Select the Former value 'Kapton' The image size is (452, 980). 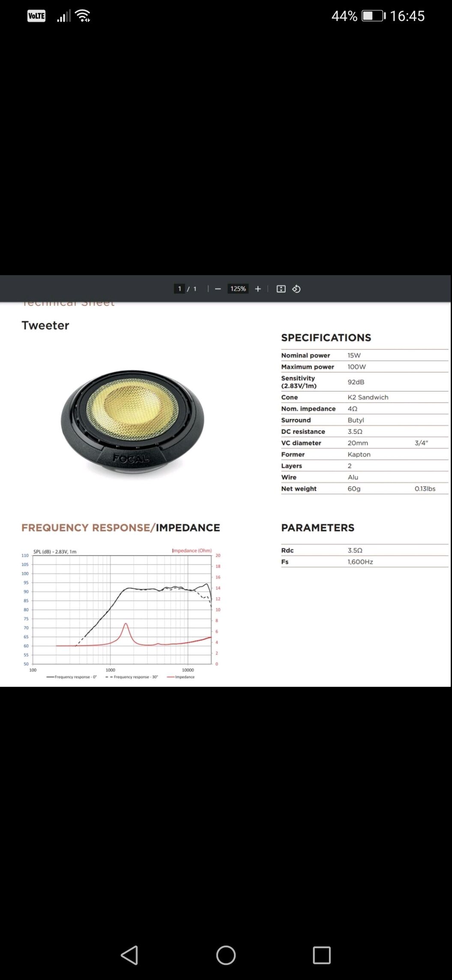tap(359, 454)
